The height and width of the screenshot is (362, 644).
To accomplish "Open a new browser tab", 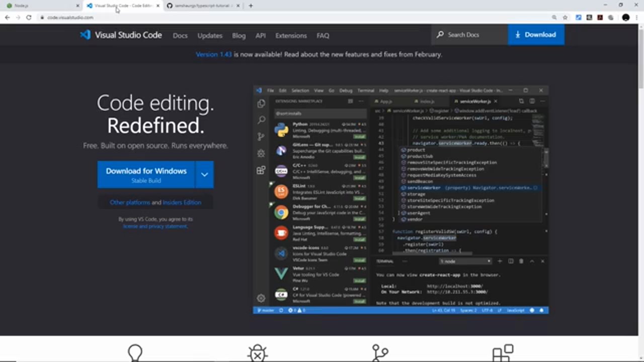I will [251, 6].
